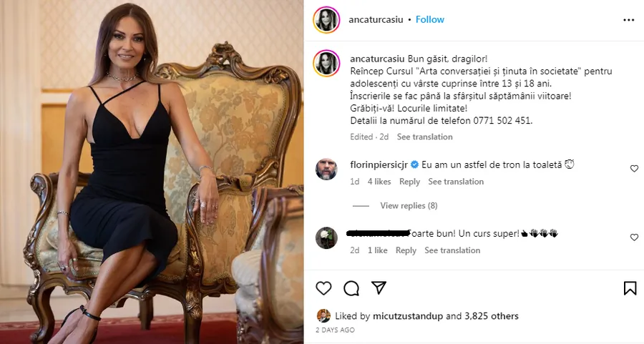See translation of florinpiersicjr's comment
644x344 pixels.
456,182
